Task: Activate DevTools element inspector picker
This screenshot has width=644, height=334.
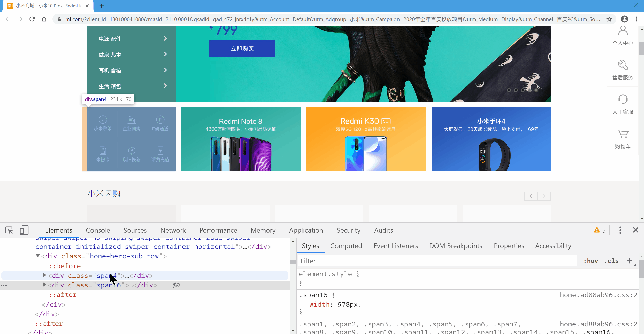Action: tap(9, 230)
